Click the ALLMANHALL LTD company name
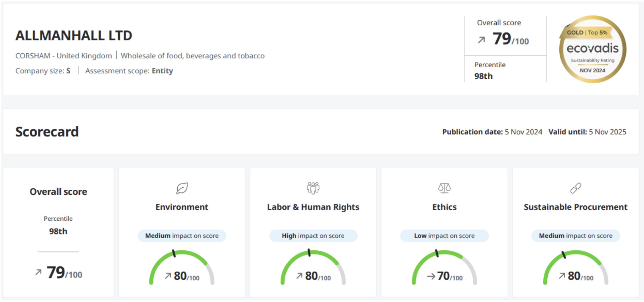644x302 pixels. tap(74, 36)
